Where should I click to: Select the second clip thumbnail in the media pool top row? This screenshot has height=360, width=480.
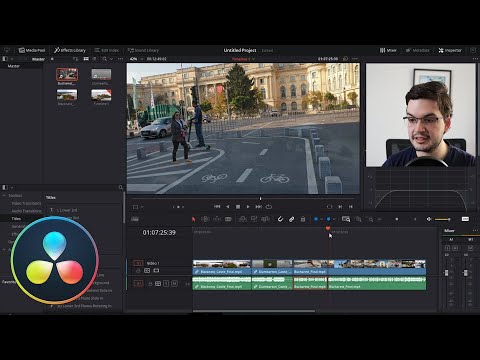coord(101,75)
